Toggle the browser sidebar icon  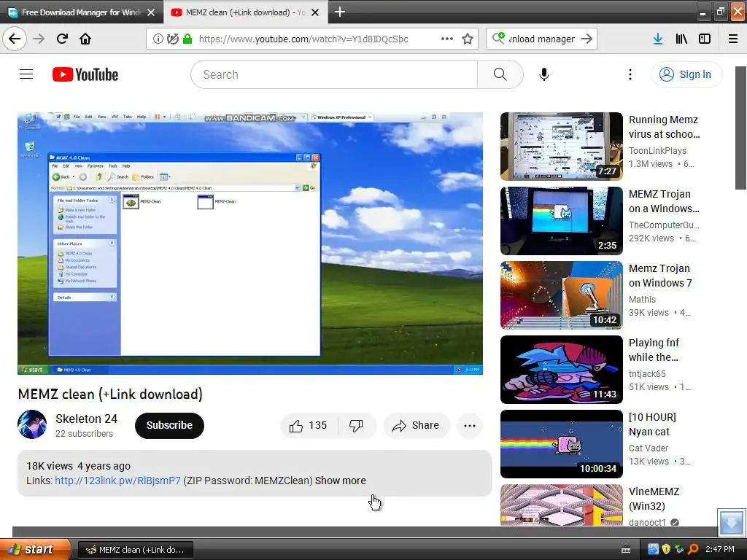pos(705,39)
